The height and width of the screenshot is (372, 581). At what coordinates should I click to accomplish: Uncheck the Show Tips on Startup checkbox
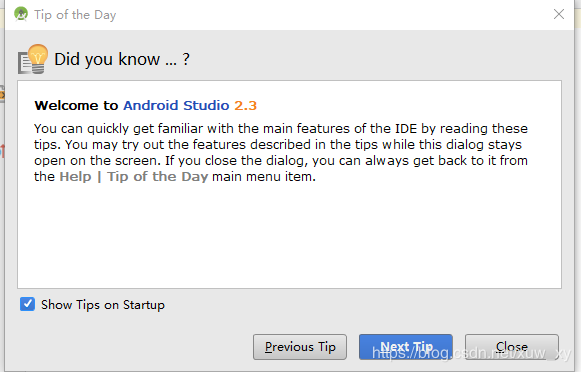click(x=27, y=304)
